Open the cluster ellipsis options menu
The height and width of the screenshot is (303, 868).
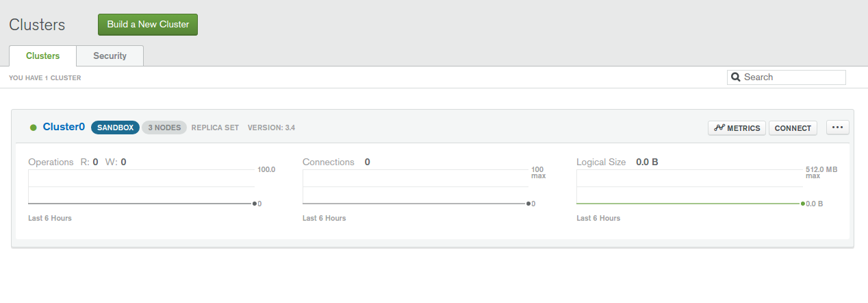click(838, 128)
